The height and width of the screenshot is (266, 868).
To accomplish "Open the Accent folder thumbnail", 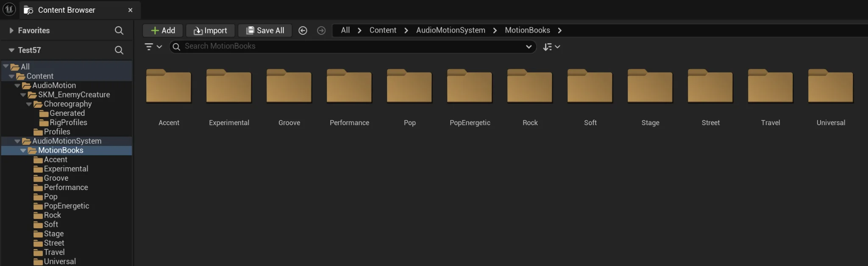I will [169, 86].
